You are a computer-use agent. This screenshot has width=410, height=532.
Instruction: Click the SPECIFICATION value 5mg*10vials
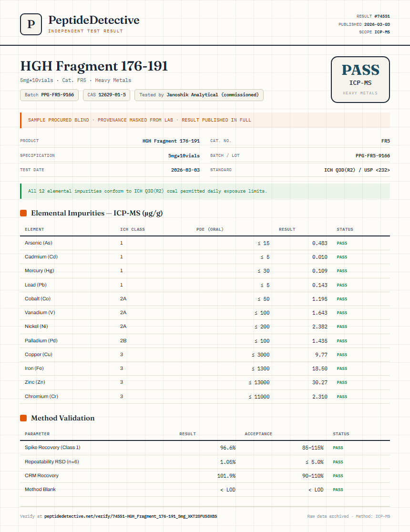coord(184,156)
